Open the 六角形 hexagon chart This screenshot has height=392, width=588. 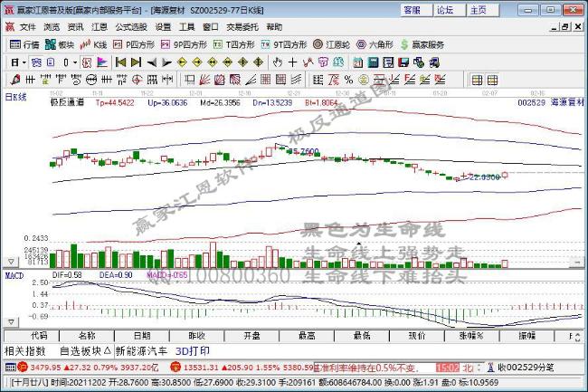coord(375,44)
